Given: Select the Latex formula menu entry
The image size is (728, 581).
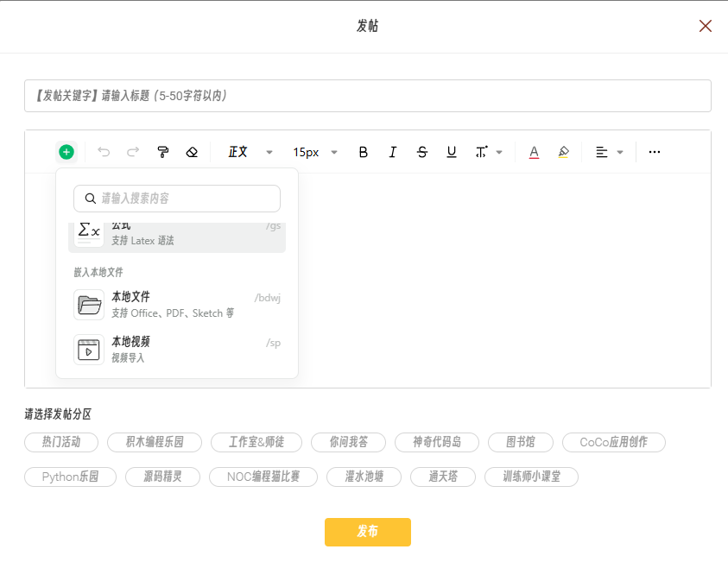Looking at the screenshot, I should [177, 237].
